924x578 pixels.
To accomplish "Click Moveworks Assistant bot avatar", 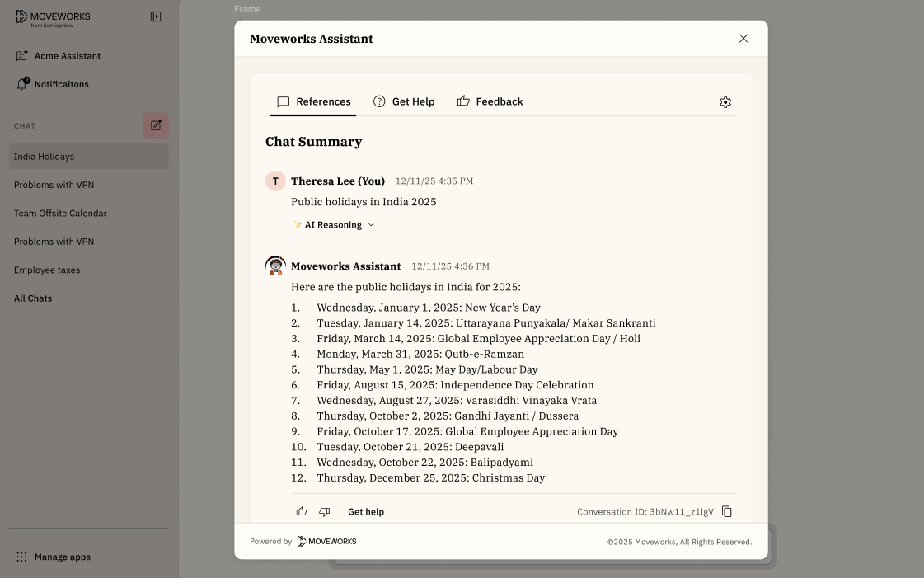I will pos(275,266).
